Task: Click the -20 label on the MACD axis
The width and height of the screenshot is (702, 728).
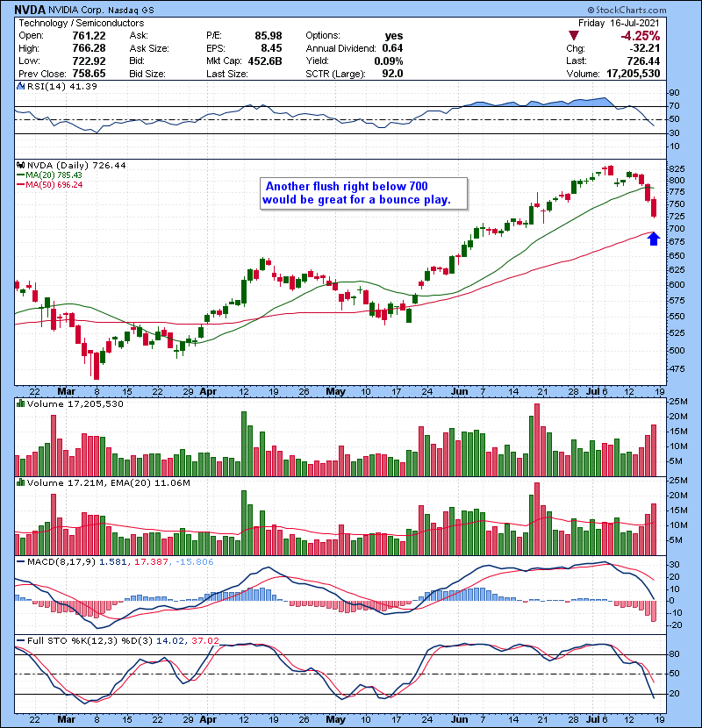Action: [x=675, y=625]
